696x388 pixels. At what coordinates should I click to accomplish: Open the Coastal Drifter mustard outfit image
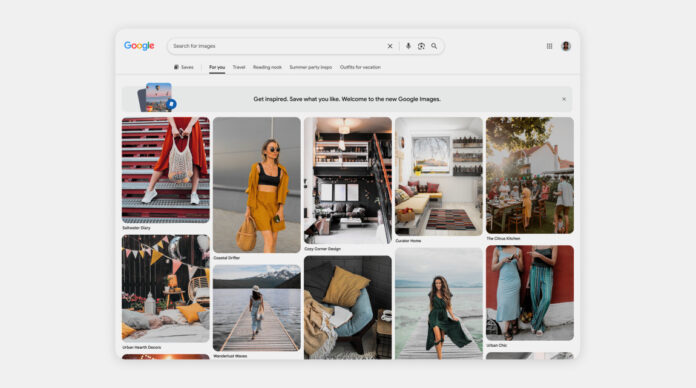click(x=257, y=185)
